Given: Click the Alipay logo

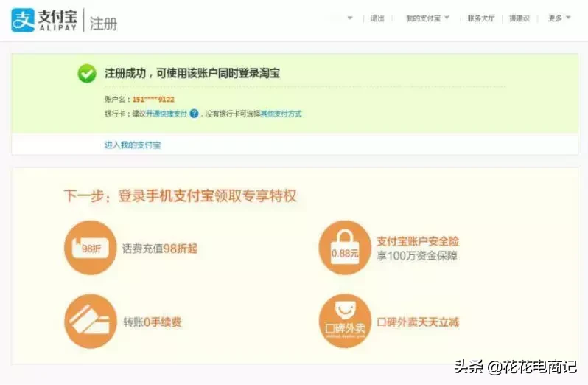Looking at the screenshot, I should 44,20.
